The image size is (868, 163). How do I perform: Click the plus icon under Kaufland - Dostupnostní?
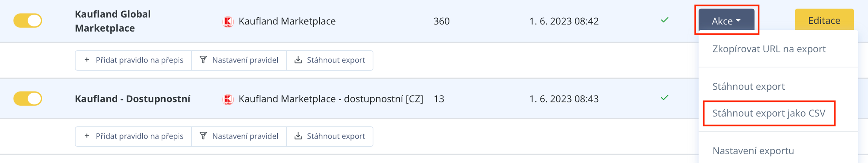87,136
